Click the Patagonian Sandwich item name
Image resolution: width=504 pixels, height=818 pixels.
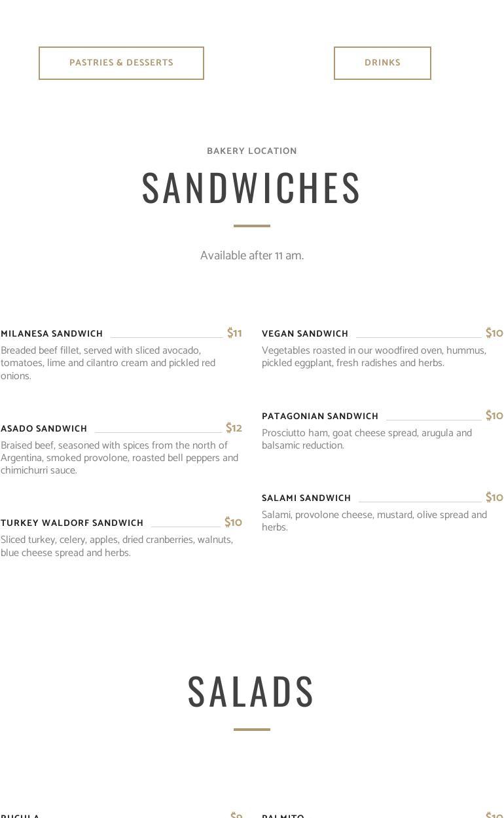pyautogui.click(x=320, y=417)
